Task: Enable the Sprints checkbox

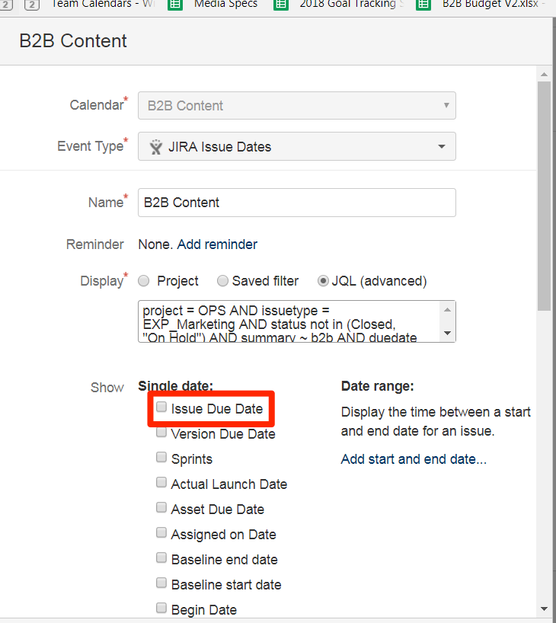Action: (x=161, y=457)
